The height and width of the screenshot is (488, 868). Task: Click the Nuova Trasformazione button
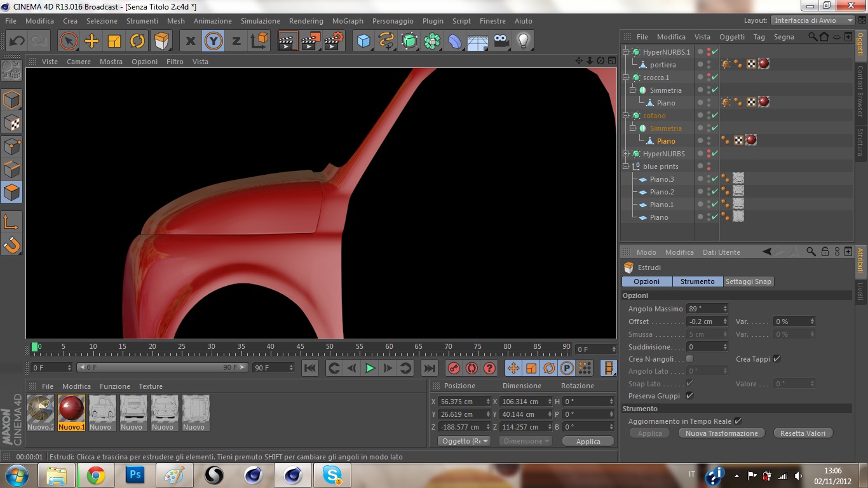point(722,433)
